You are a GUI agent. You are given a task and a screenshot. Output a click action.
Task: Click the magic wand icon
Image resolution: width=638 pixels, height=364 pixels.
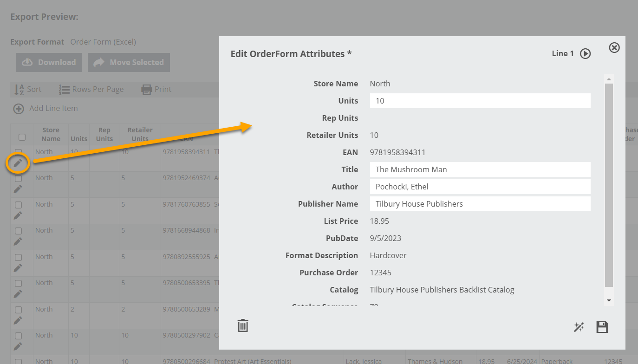coord(579,327)
